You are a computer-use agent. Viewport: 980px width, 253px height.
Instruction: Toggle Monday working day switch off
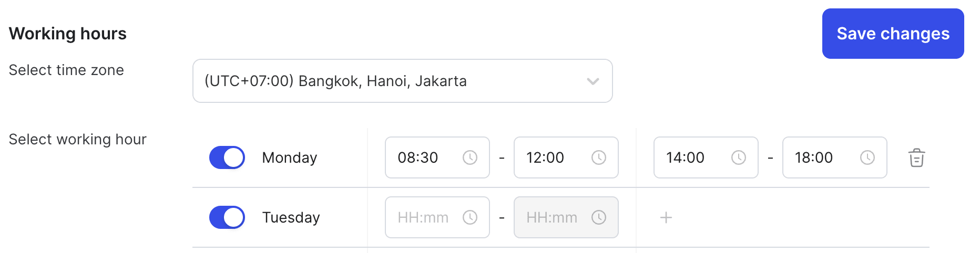click(x=227, y=157)
